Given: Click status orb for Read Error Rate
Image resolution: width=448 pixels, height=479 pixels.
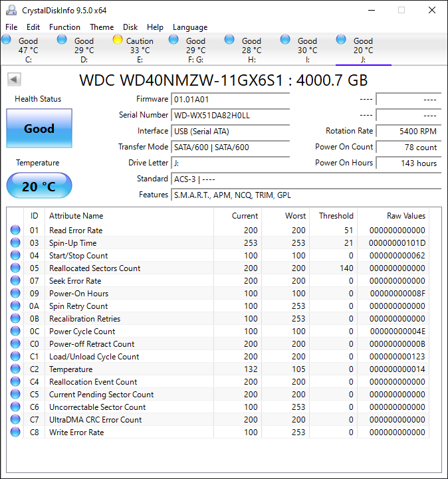Looking at the screenshot, I should click(15, 230).
